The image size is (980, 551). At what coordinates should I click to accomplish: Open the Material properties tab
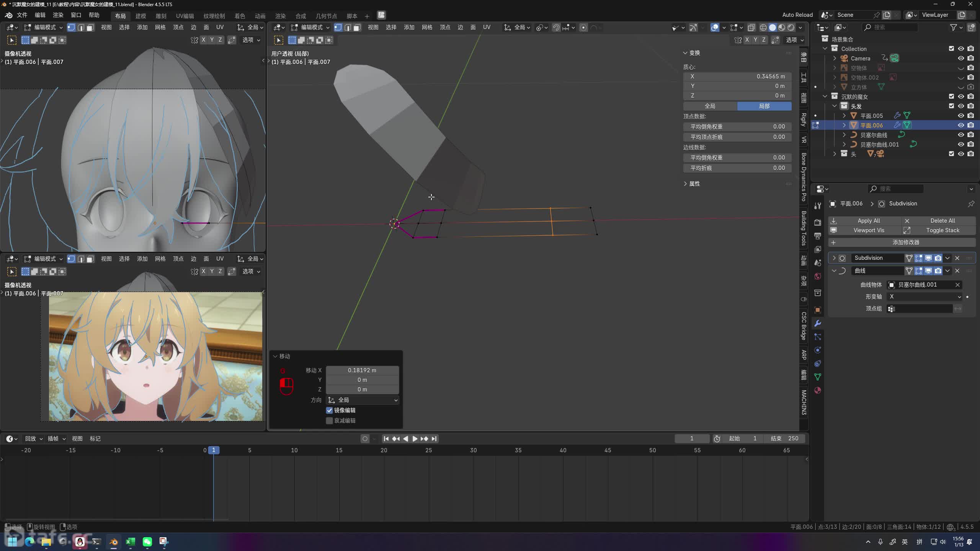pyautogui.click(x=818, y=390)
